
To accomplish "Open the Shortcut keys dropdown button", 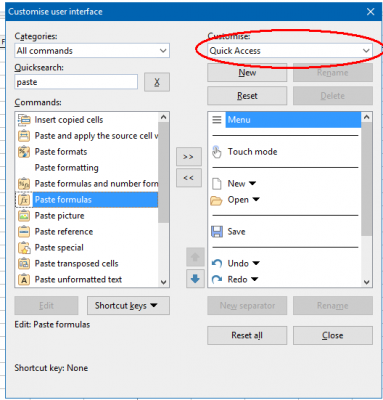I will [x=128, y=305].
